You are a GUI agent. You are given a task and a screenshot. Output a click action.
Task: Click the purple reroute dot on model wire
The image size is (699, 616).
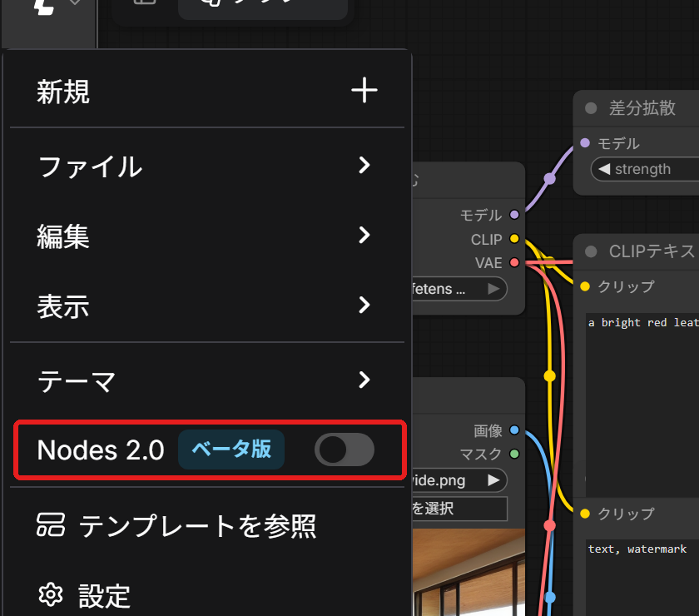(x=550, y=179)
